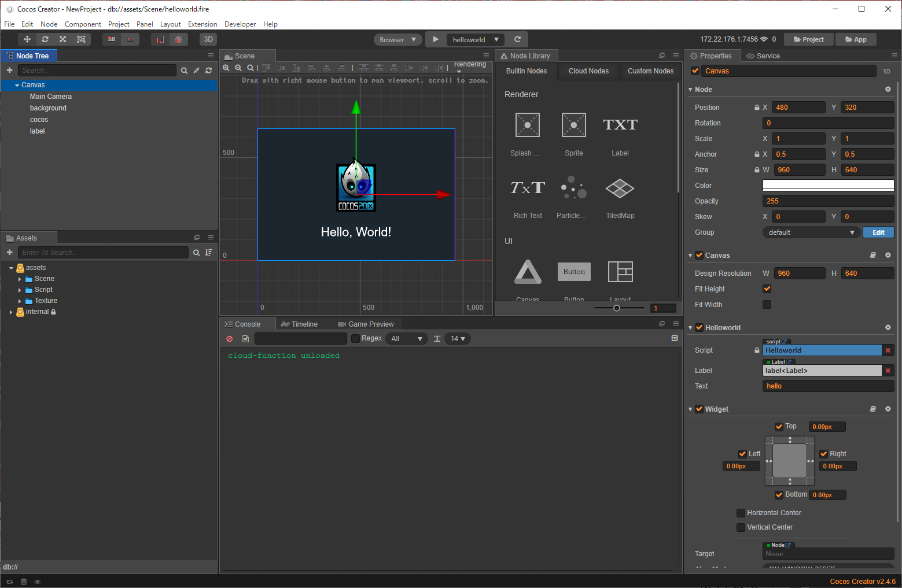Image resolution: width=902 pixels, height=588 pixels.
Task: Click the Edit button next to Group
Action: tap(878, 232)
